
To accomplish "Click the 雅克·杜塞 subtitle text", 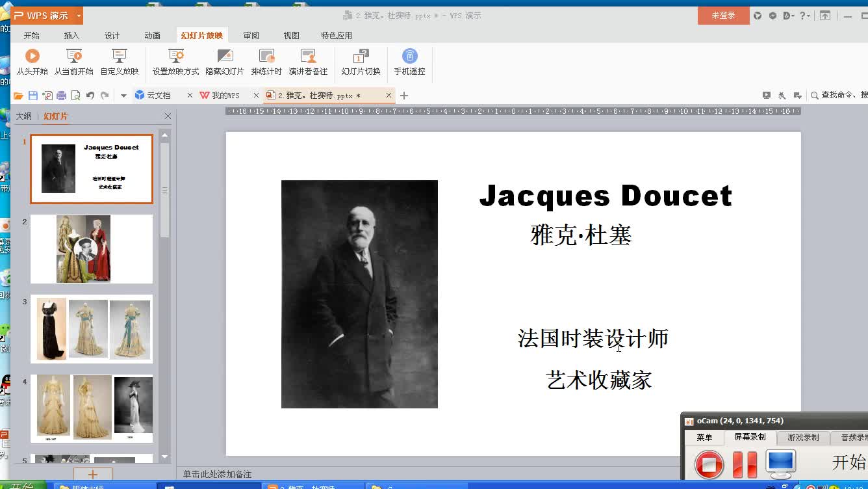I will 581,235.
